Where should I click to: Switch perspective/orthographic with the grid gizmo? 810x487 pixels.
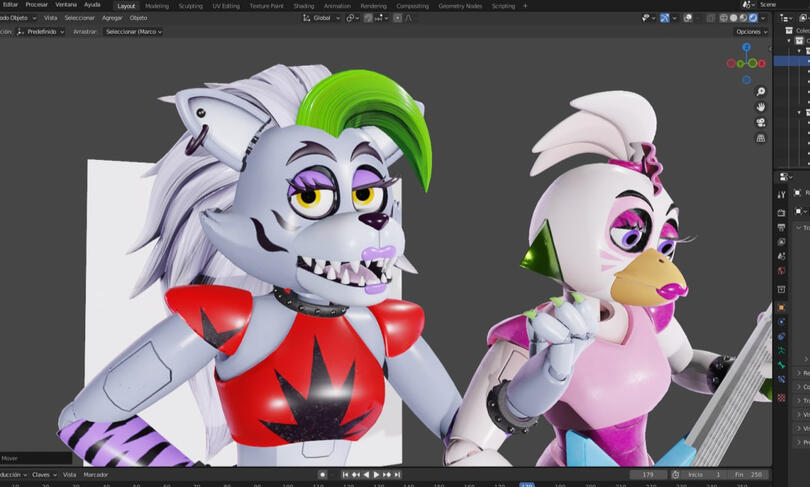click(761, 138)
